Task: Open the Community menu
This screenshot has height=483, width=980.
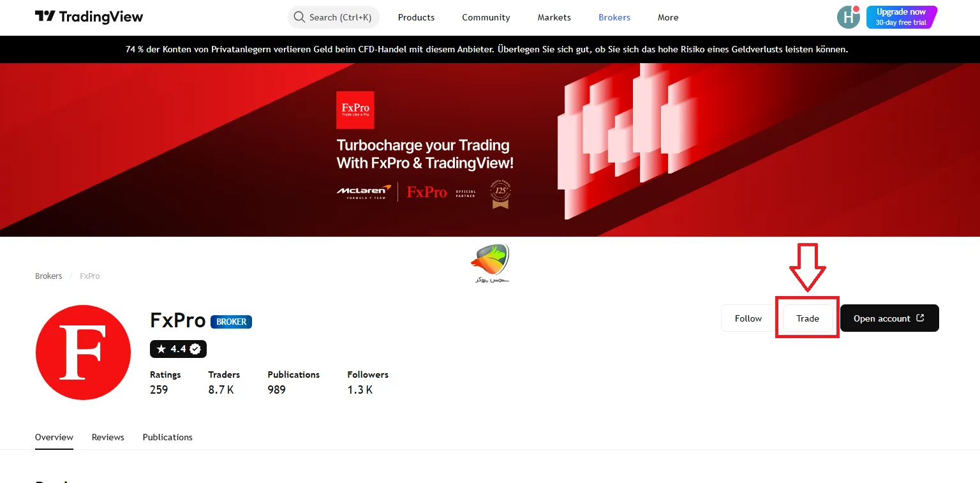Action: [486, 17]
